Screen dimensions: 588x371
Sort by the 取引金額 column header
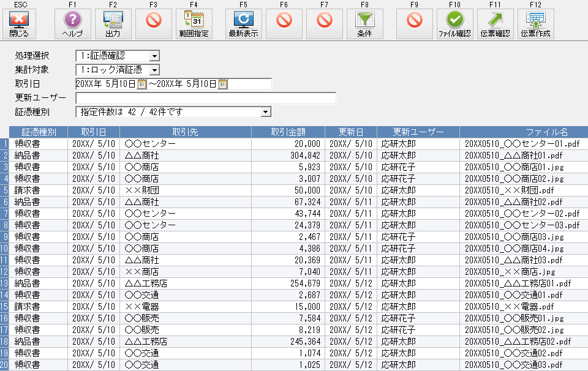288,132
